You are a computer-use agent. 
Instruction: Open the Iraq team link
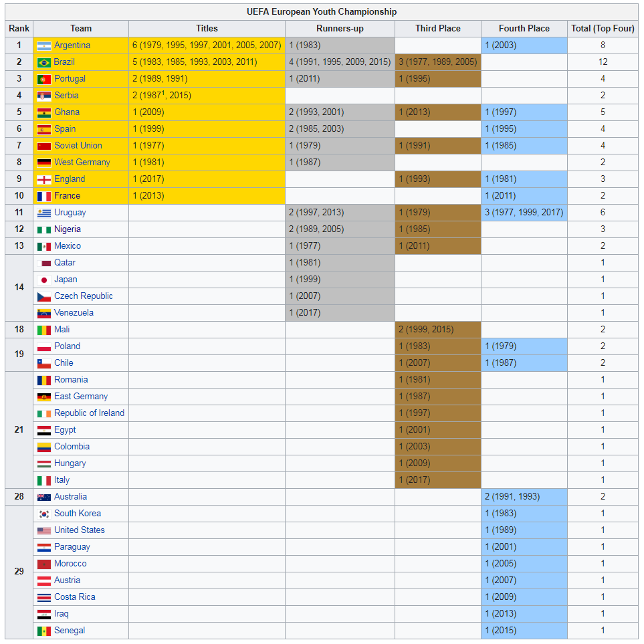[x=62, y=614]
